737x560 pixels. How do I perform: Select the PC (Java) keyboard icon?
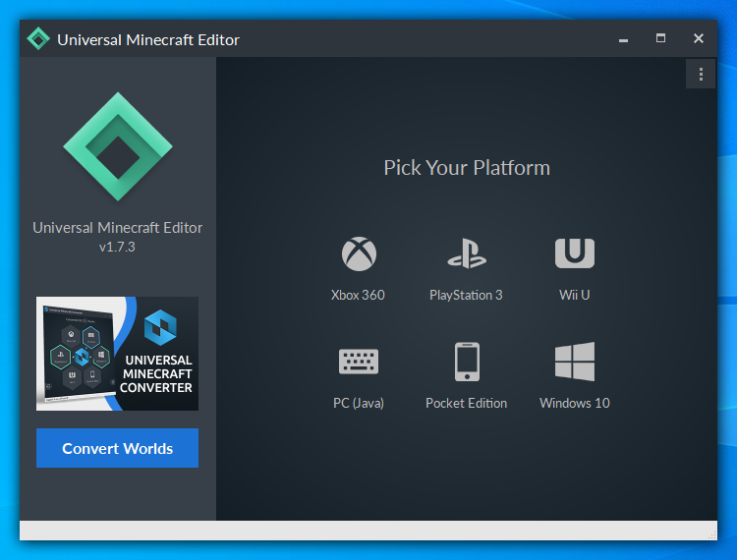click(x=359, y=362)
